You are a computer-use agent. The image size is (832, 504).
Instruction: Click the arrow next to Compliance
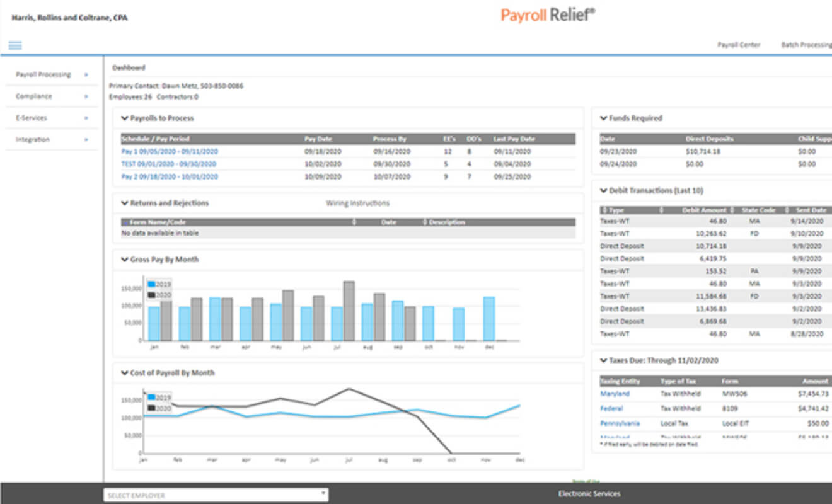[x=86, y=96]
